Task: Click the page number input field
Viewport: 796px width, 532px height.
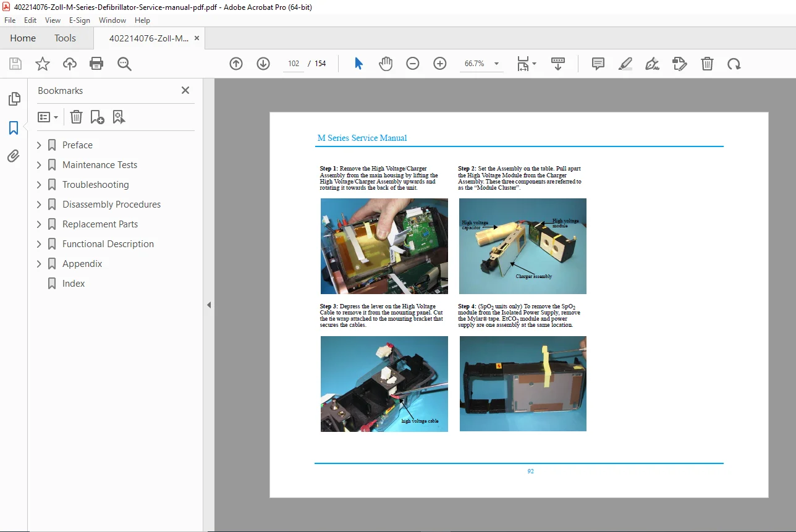Action: point(294,64)
